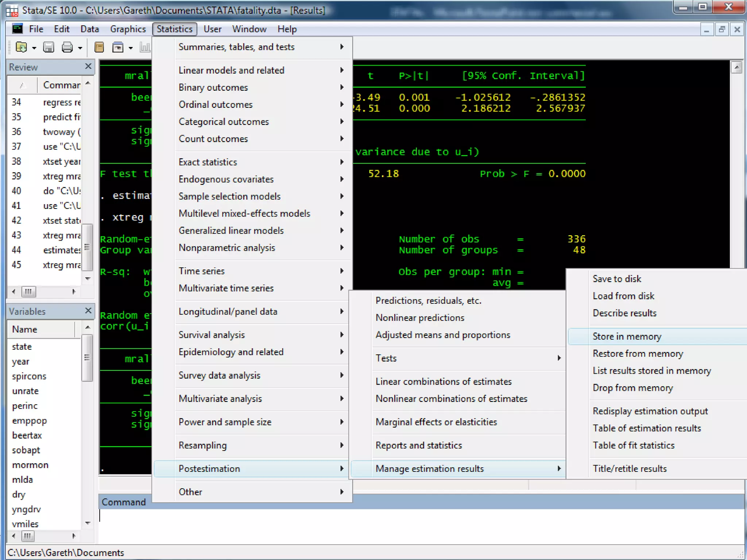747x560 pixels.
Task: Sort Review list by Command column header
Action: click(61, 85)
